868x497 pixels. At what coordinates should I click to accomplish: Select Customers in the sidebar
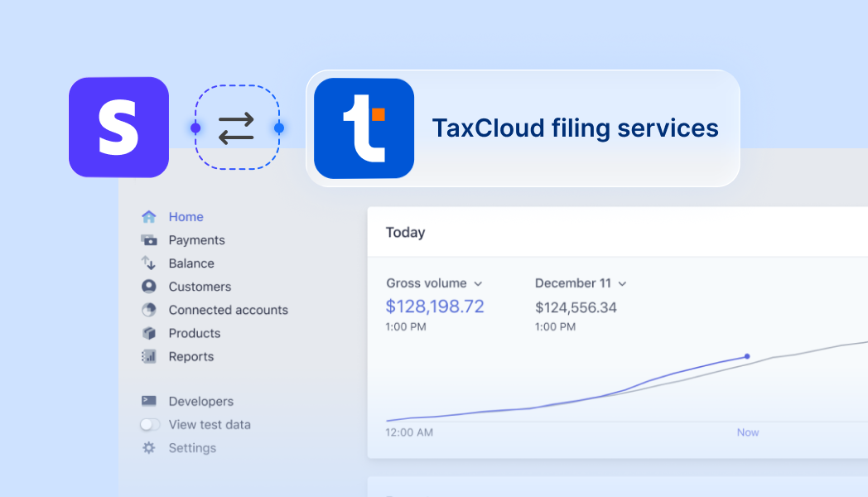pos(200,286)
